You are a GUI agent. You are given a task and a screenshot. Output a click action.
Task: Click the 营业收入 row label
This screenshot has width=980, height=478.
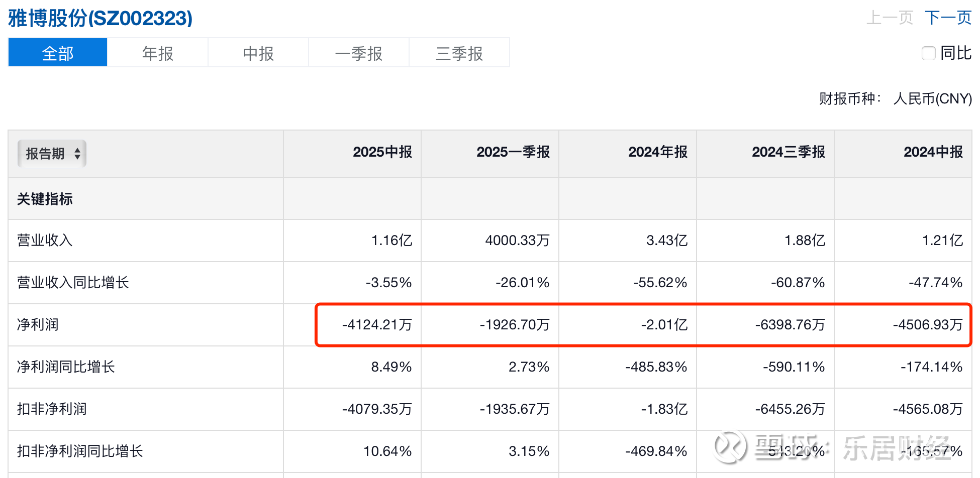pyautogui.click(x=45, y=241)
